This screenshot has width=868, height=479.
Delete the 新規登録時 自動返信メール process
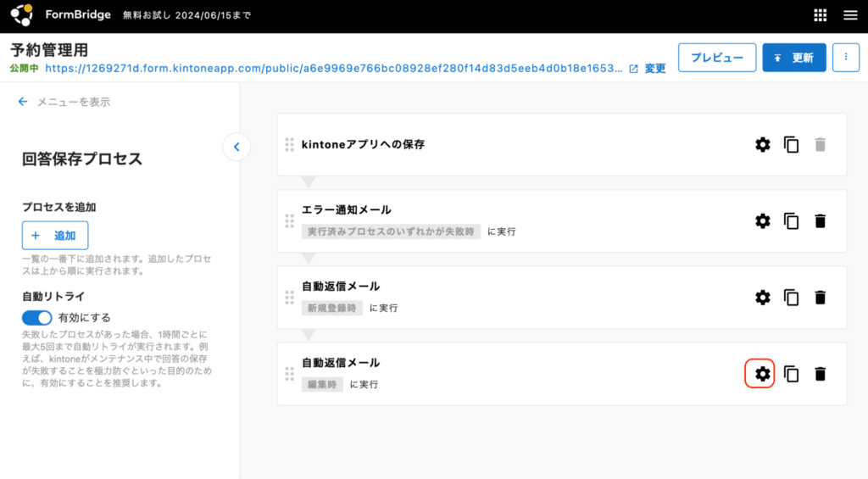point(821,298)
